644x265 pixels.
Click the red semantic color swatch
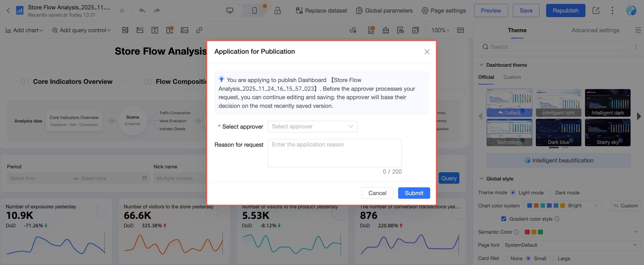(527, 232)
